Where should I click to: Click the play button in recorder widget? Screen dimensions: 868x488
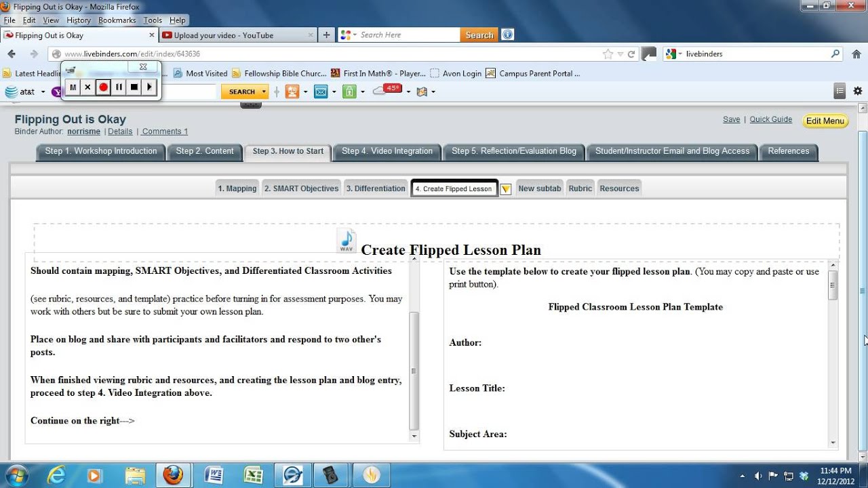[x=150, y=87]
